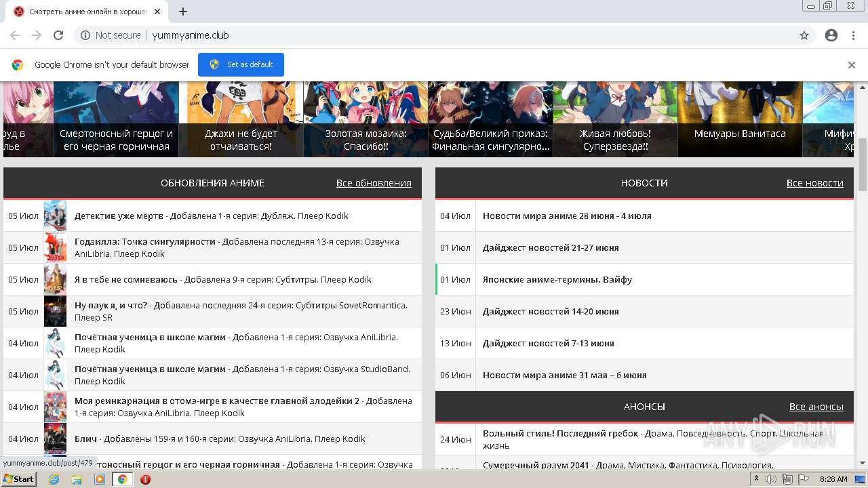The width and height of the screenshot is (868, 488).
Task: Select Джахи не будет отчаиваться! carousel card
Action: pos(241,119)
